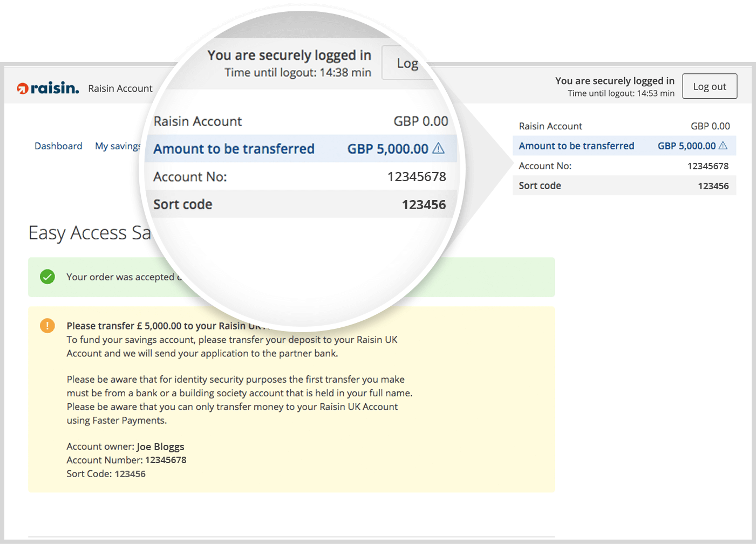Click sidebar 'Account No:' label
The image size is (756, 544).
tap(545, 166)
